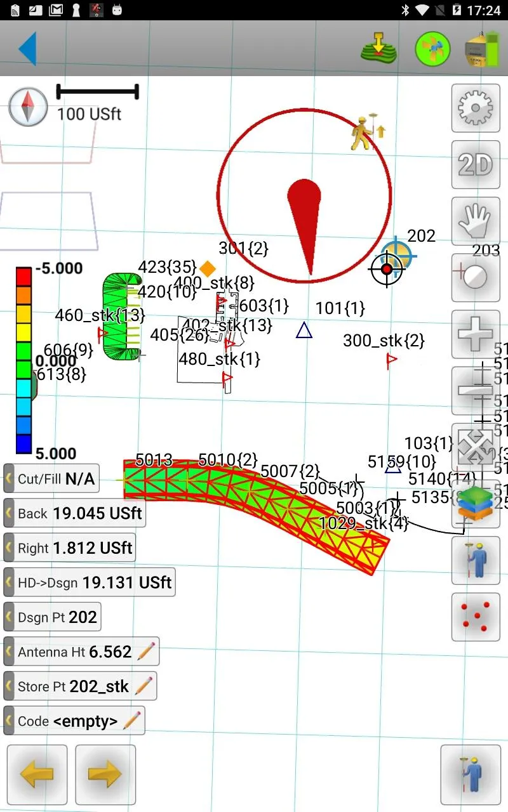Open the GNSS receiver battery icon
The height and width of the screenshot is (812, 508).
[483, 49]
